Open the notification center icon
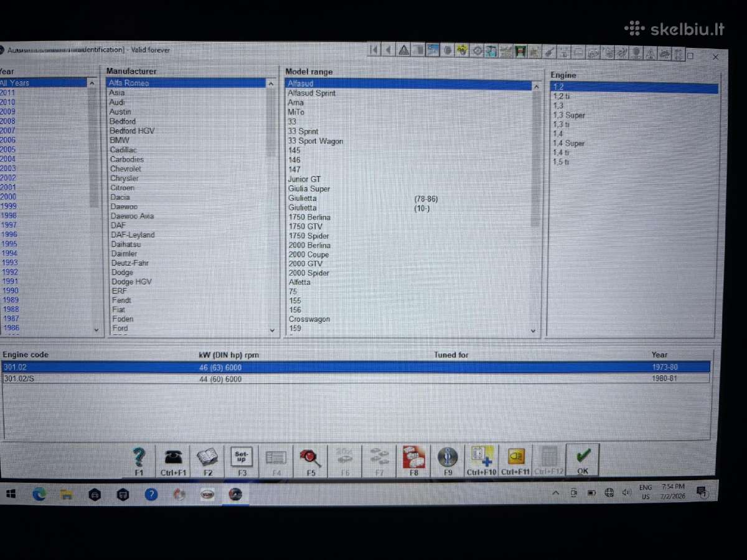The width and height of the screenshot is (747, 560). [x=702, y=492]
